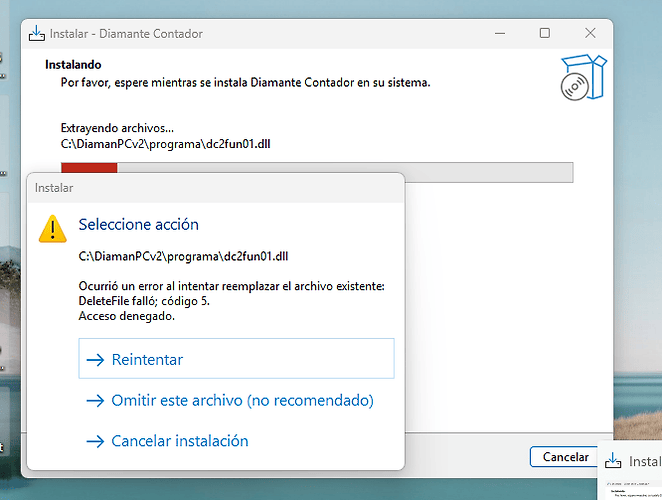
Task: Click the 'Extrayendo archivos...' status text
Action: 117,128
